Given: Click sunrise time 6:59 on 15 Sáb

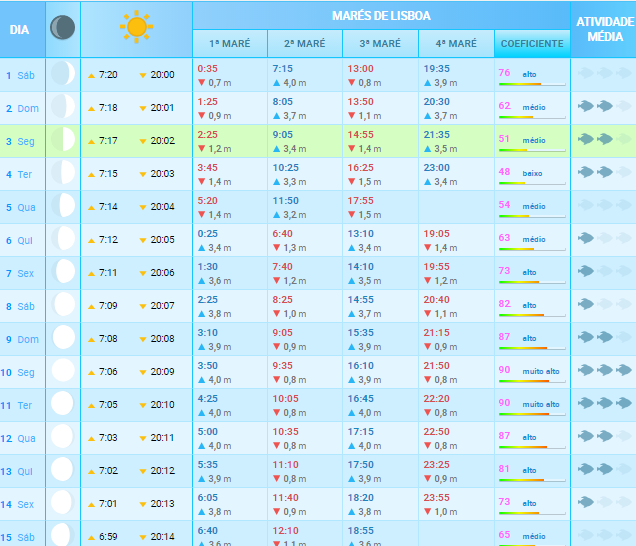Looking at the screenshot, I should point(108,537).
